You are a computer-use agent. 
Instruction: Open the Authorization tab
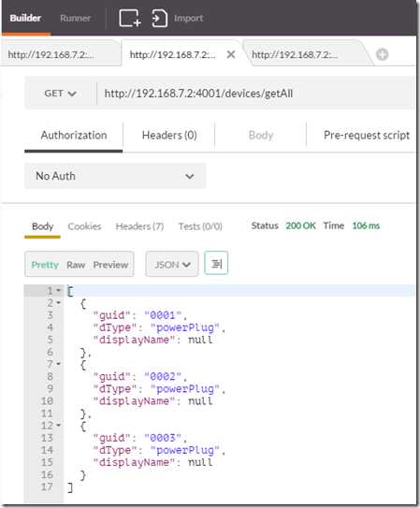click(74, 135)
